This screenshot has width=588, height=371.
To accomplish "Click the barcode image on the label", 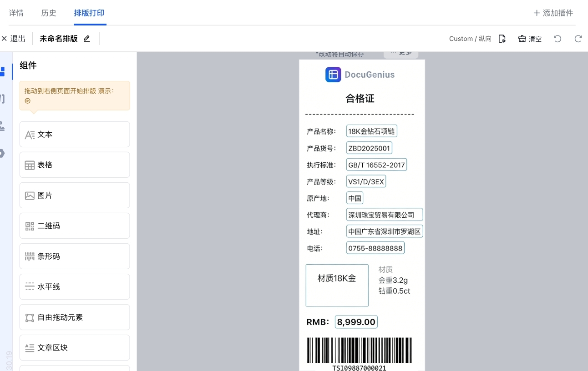I will [x=359, y=350].
